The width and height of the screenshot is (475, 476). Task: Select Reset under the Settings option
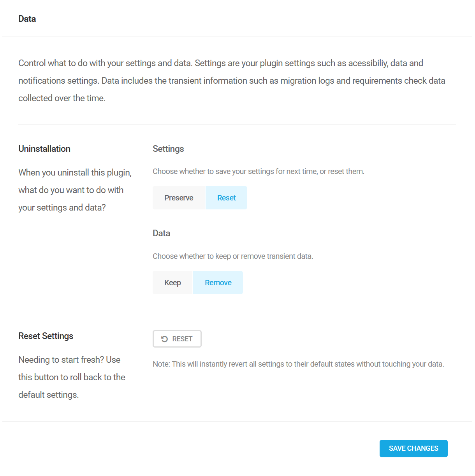226,198
